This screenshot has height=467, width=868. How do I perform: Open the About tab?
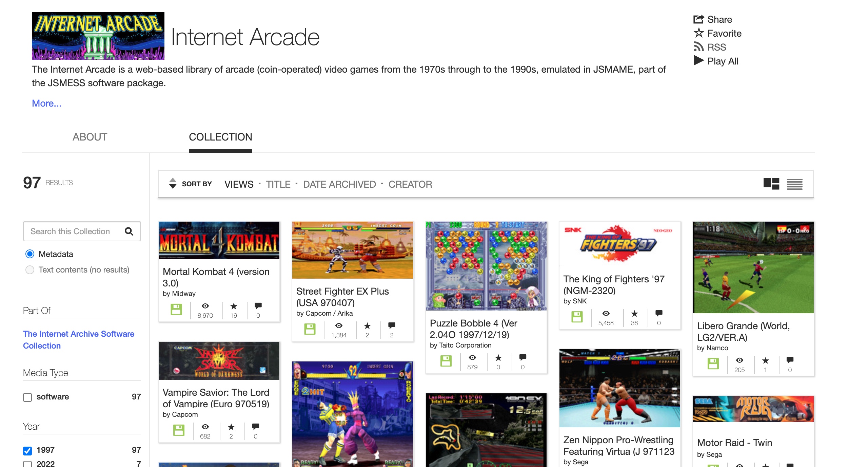coord(90,137)
